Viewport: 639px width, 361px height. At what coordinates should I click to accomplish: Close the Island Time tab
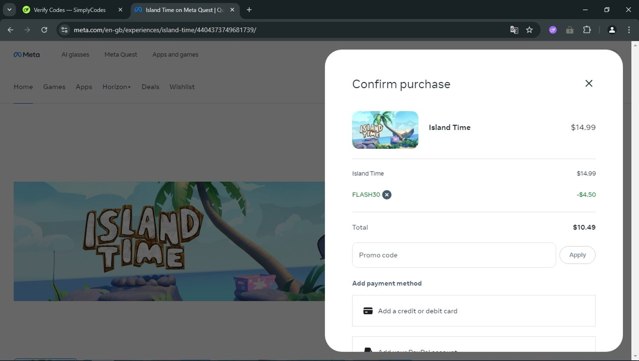click(232, 10)
